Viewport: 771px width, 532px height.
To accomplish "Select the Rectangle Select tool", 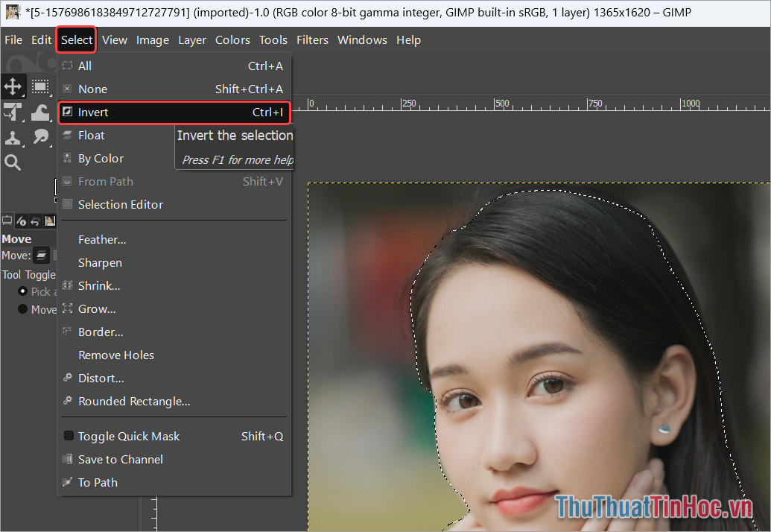I will coord(40,86).
